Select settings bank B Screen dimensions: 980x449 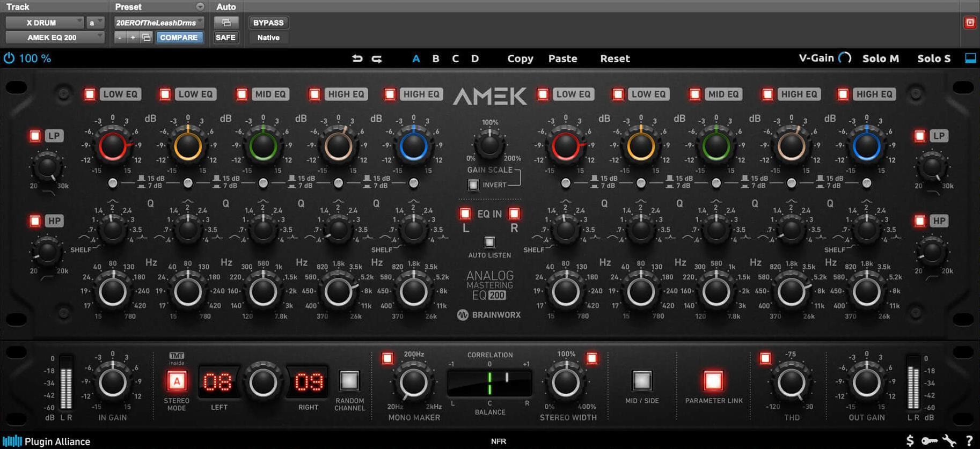(436, 58)
